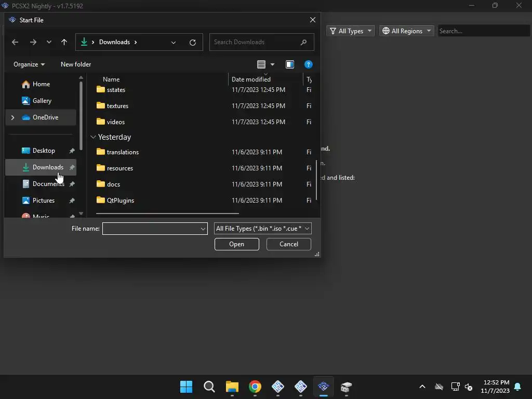Go back in the file dialog

pos(15,42)
